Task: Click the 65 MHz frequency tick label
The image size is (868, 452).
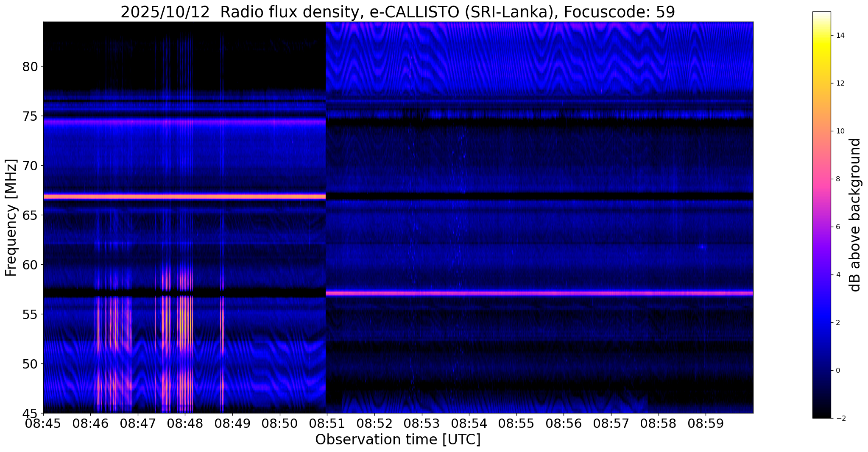Action: point(31,215)
